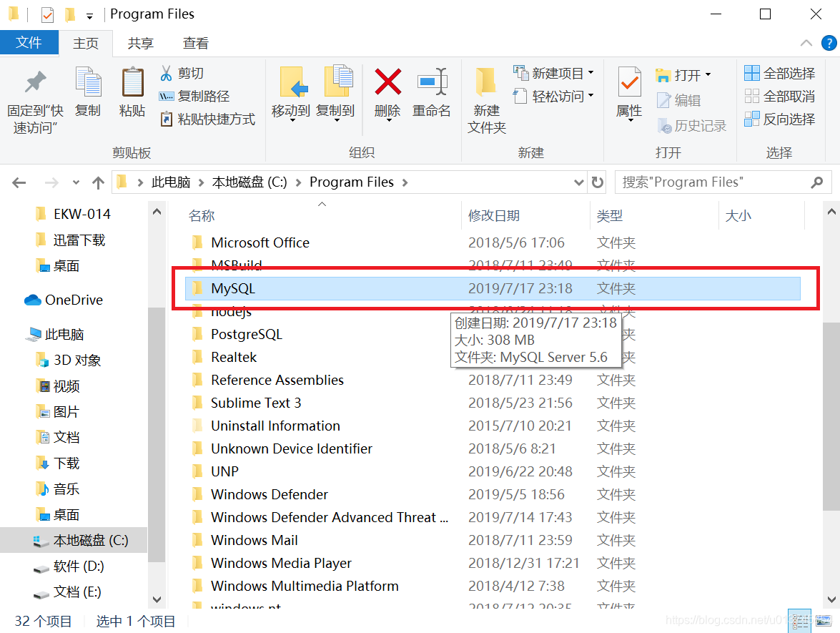Viewport: 840px width, 633px height.
Task: Select the Microsoft Office folder
Action: 260,242
